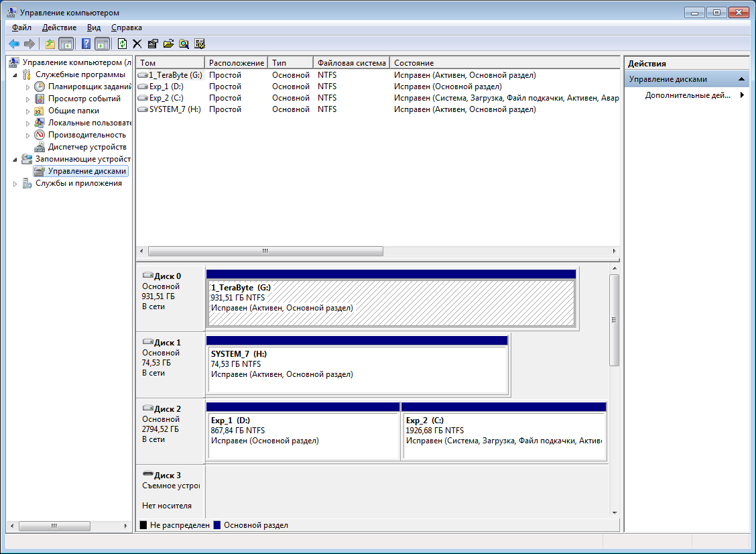The image size is (756, 554).
Task: Open the Действие menu
Action: pyautogui.click(x=58, y=27)
